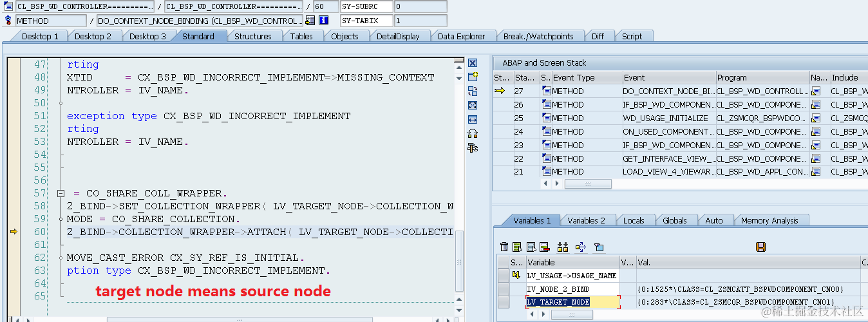
Task: Click the trash icon in Variables toolbar
Action: click(x=504, y=247)
